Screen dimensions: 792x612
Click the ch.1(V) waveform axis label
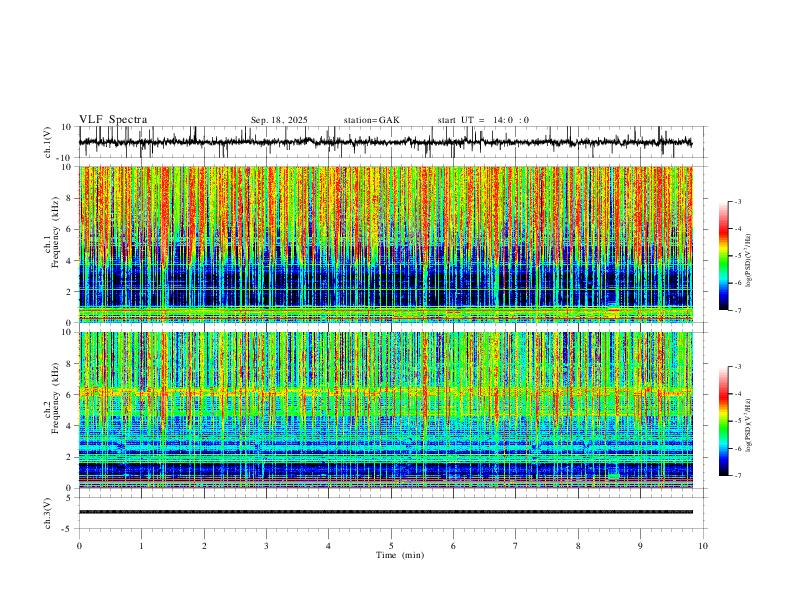pos(48,142)
